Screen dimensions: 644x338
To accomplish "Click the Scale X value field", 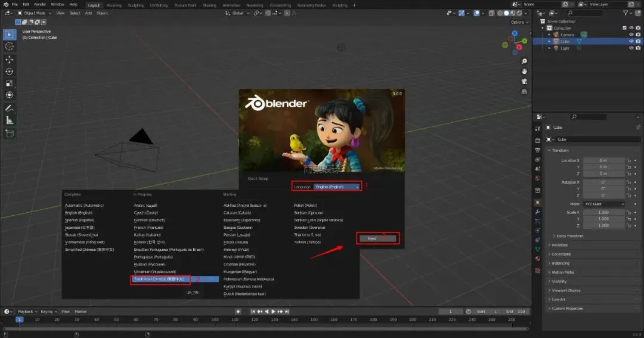I will tap(603, 212).
